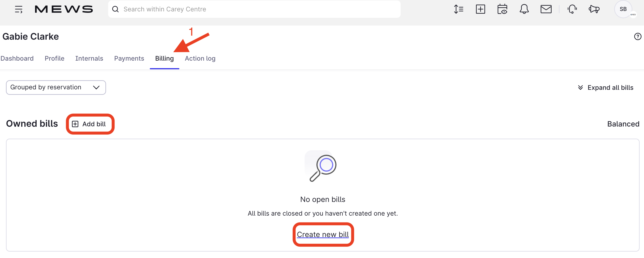Click the Add bill button
This screenshot has width=644, height=258.
tap(89, 124)
